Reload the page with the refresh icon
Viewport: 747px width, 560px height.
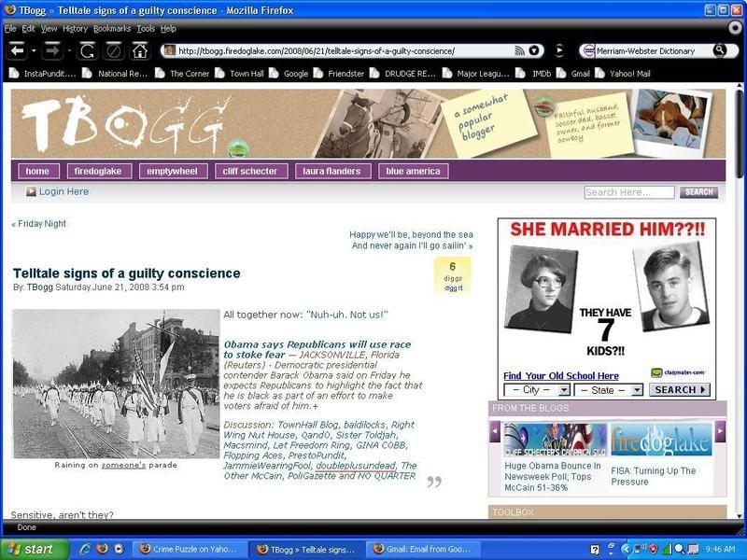pyautogui.click(x=87, y=50)
